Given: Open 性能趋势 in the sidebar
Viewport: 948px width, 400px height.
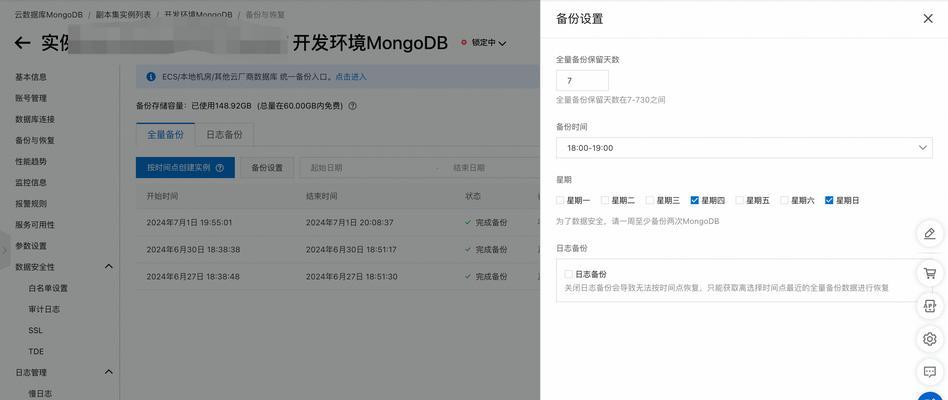Looking at the screenshot, I should pos(31,161).
